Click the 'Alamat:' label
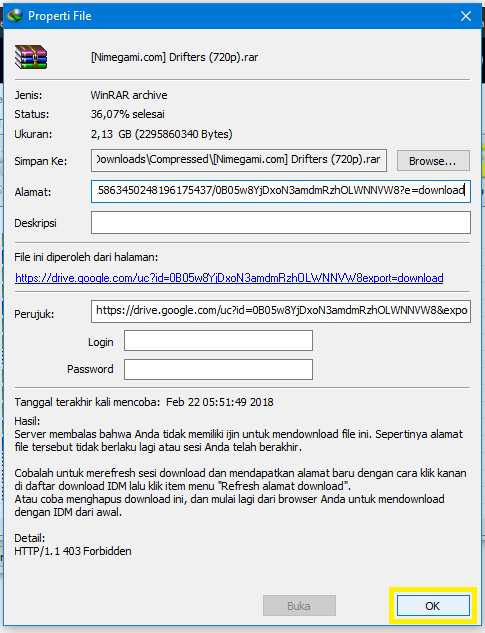 [33, 192]
